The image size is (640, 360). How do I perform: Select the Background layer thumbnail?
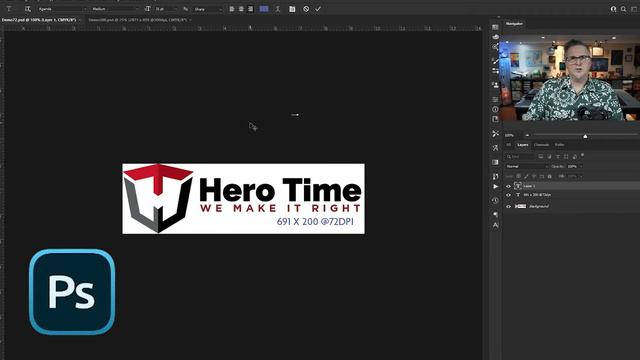(520, 207)
